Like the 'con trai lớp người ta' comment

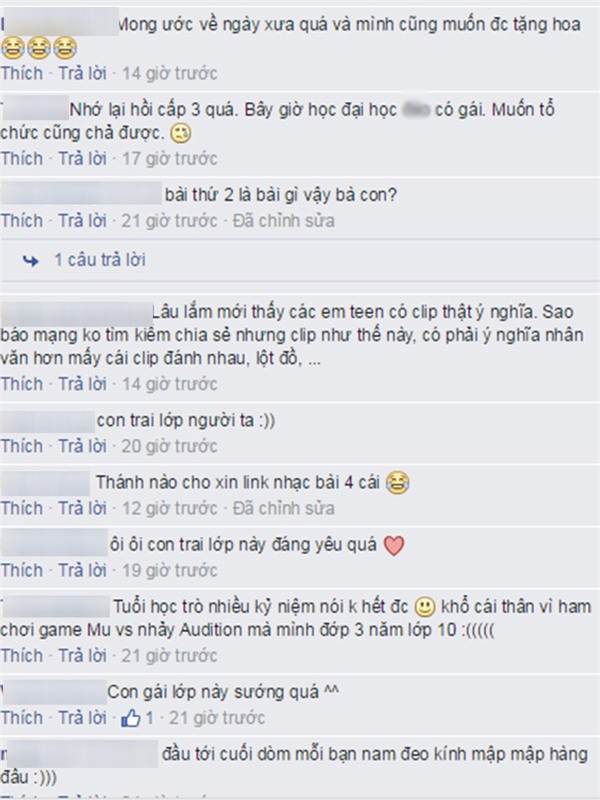[21, 446]
